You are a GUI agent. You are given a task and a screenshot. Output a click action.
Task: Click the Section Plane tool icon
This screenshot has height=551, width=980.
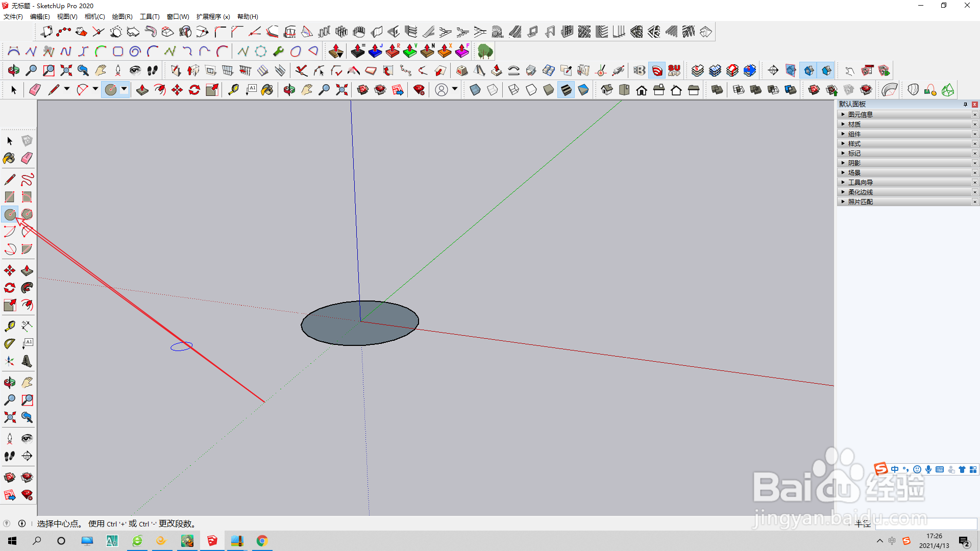pos(773,70)
